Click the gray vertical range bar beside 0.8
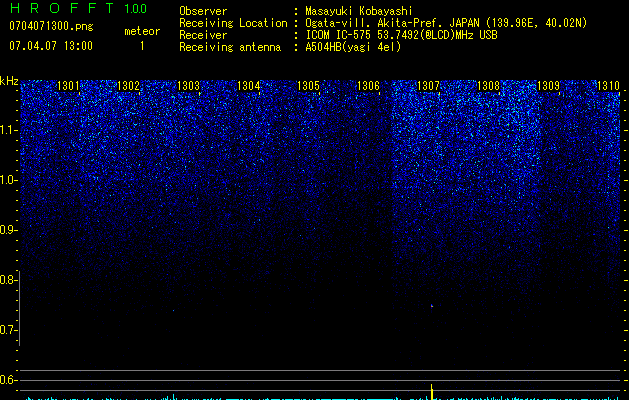Screen dimensions: 629x400 tap(19, 308)
